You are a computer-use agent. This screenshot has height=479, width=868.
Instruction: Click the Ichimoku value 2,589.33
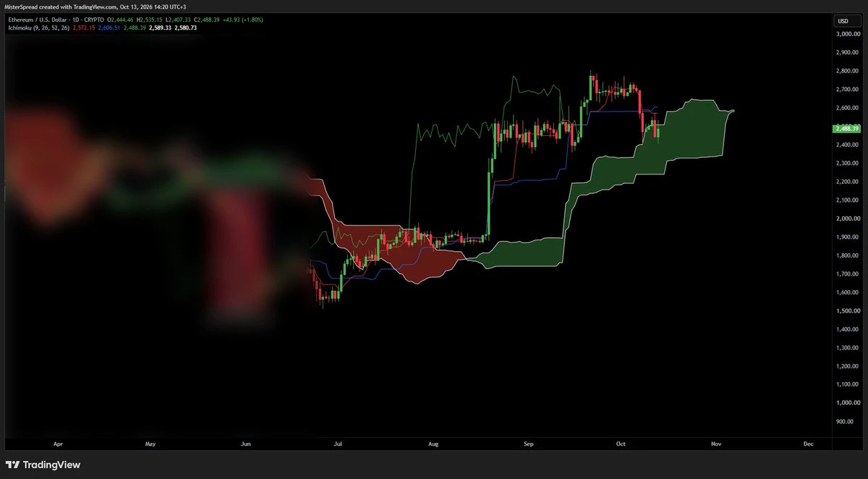tap(159, 27)
